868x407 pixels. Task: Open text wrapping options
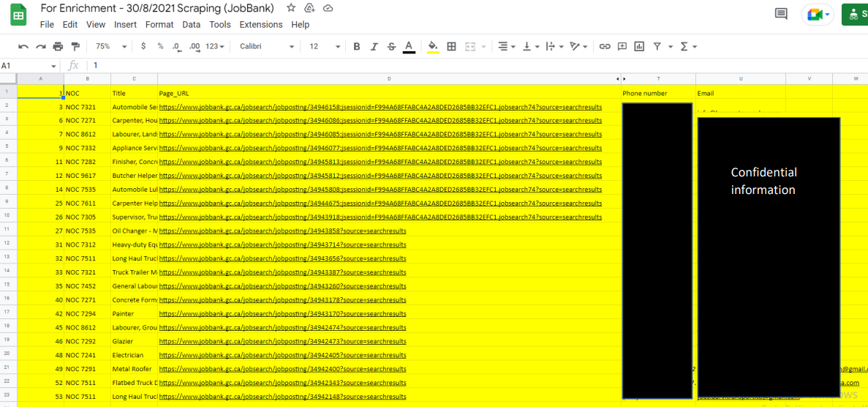click(554, 47)
